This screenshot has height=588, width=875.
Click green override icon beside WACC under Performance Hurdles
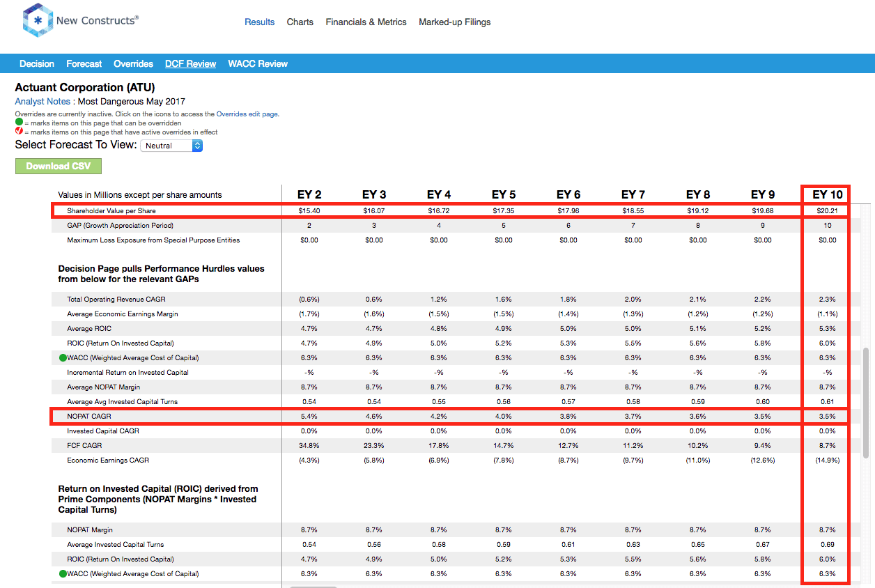[x=63, y=358]
